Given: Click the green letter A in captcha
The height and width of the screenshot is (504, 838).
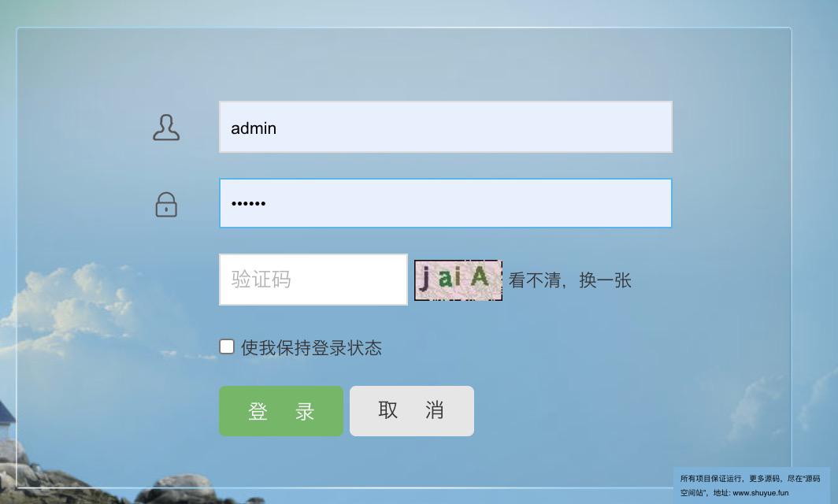Looking at the screenshot, I should pyautogui.click(x=480, y=276).
